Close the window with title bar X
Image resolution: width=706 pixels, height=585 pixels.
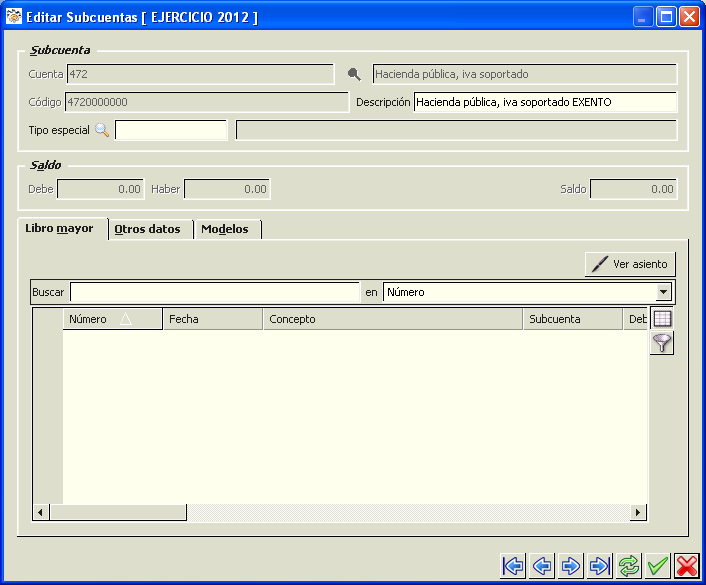point(689,17)
